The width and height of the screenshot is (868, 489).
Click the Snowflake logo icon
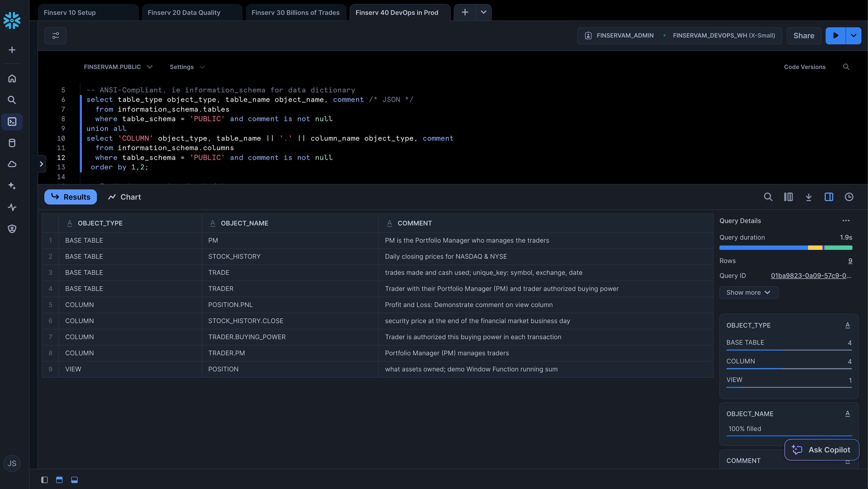(12, 20)
